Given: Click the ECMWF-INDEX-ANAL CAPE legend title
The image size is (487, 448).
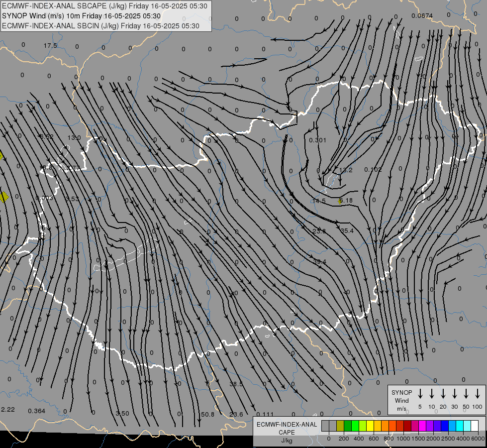Looking at the screenshot, I should click(287, 429).
